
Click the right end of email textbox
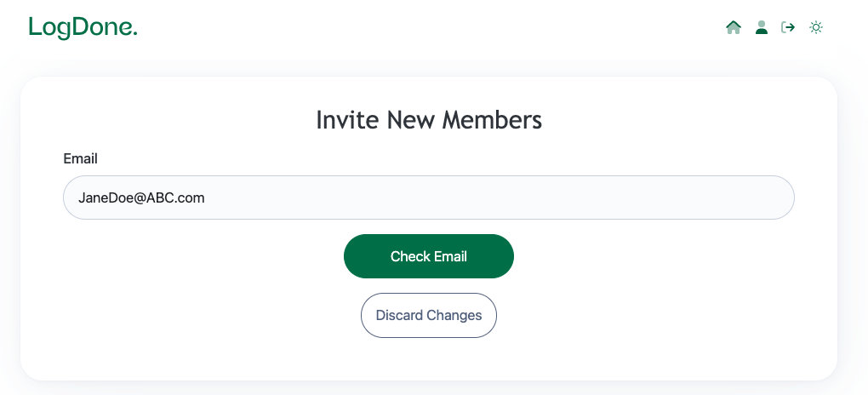[x=766, y=197]
